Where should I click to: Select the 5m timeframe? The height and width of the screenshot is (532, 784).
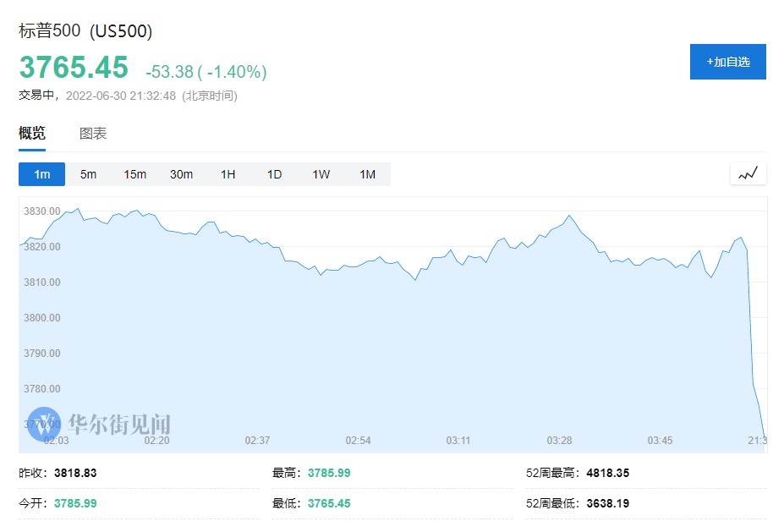(x=89, y=174)
